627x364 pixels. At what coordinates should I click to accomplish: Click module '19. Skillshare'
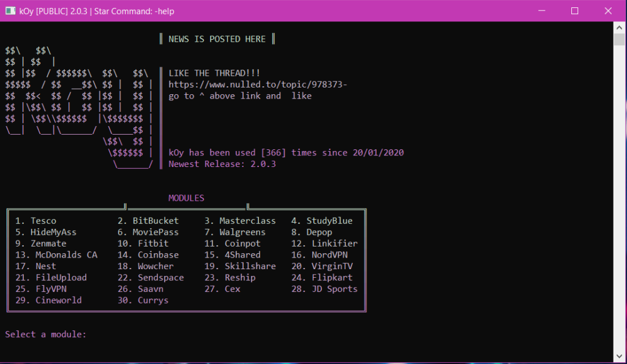click(240, 266)
